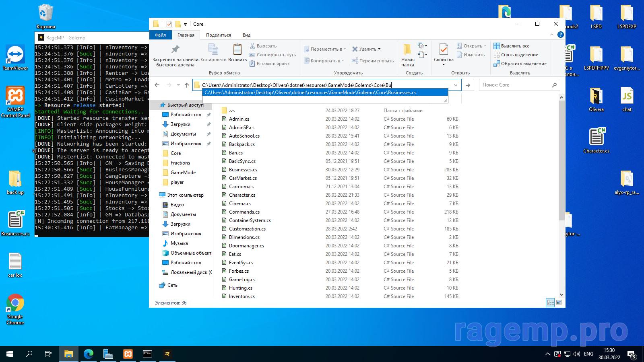Open the Share ribbon tab
Viewport: 644px width, 362px height.
(219, 35)
